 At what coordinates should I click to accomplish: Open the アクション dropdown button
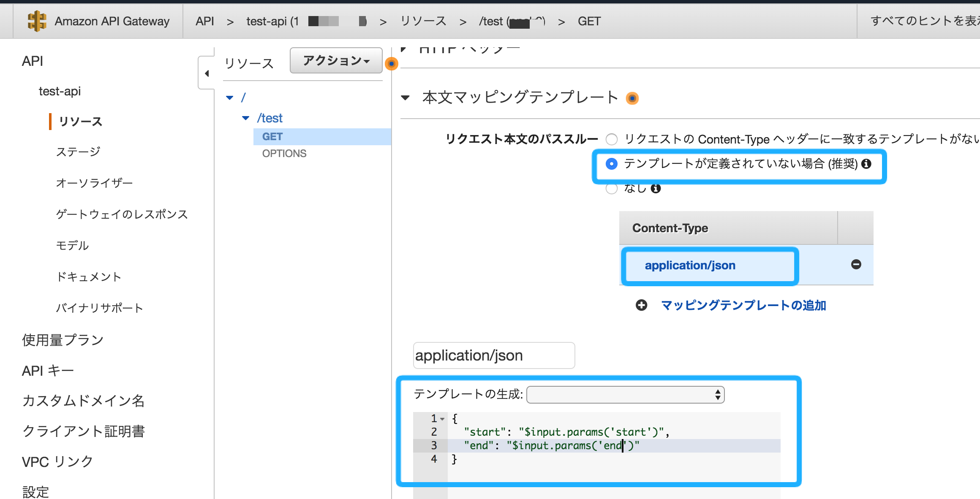(336, 61)
